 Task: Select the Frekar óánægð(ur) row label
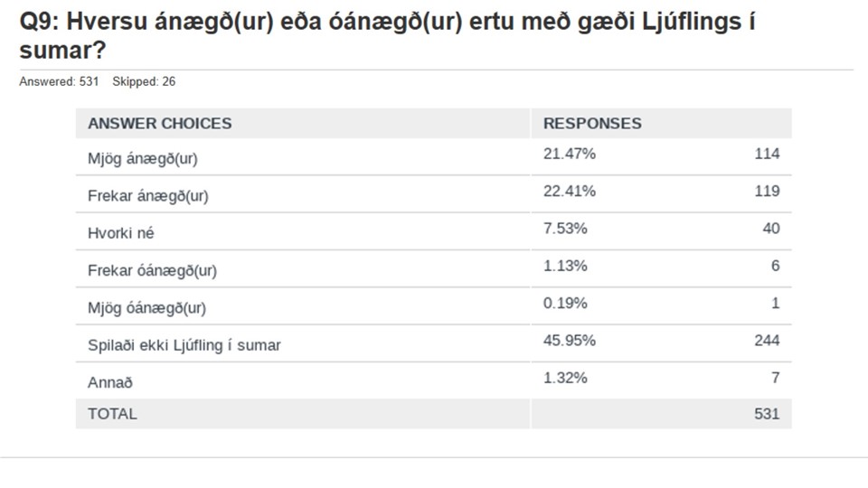(152, 270)
